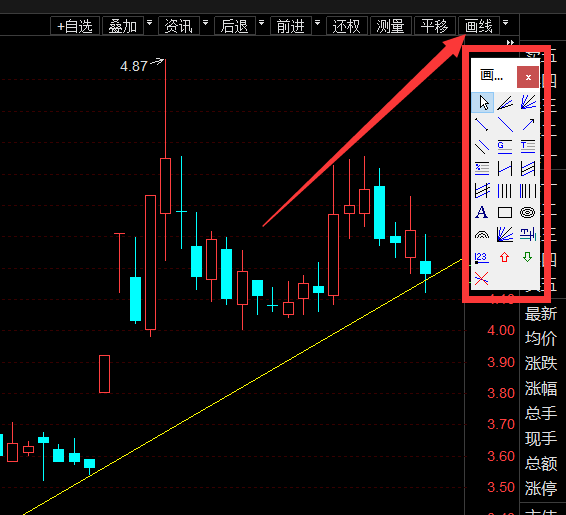Select the concentric circles tool
Viewport: 566px width, 515px height.
click(527, 213)
